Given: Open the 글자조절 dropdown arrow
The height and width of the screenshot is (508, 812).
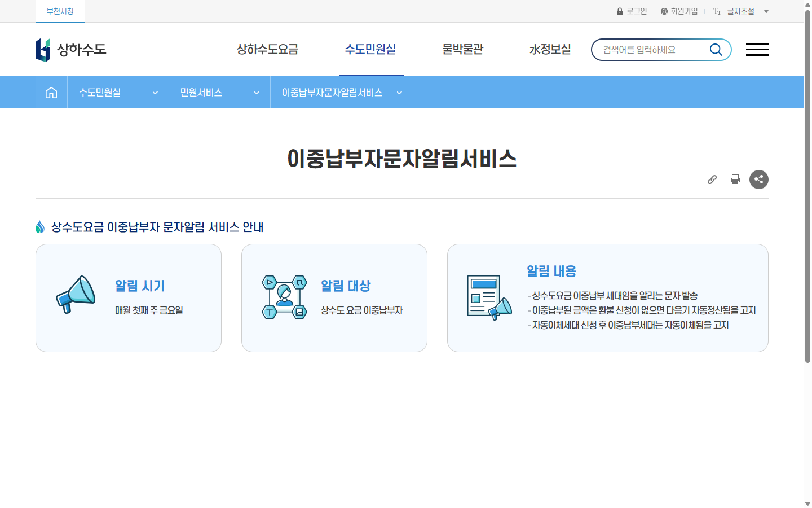Looking at the screenshot, I should click(x=766, y=11).
